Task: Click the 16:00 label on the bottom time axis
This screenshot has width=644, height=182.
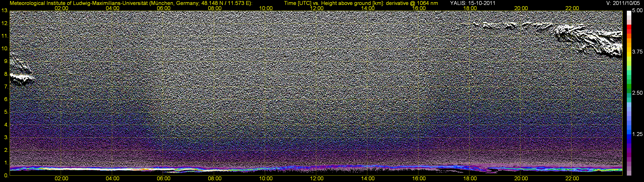Action: click(419, 179)
